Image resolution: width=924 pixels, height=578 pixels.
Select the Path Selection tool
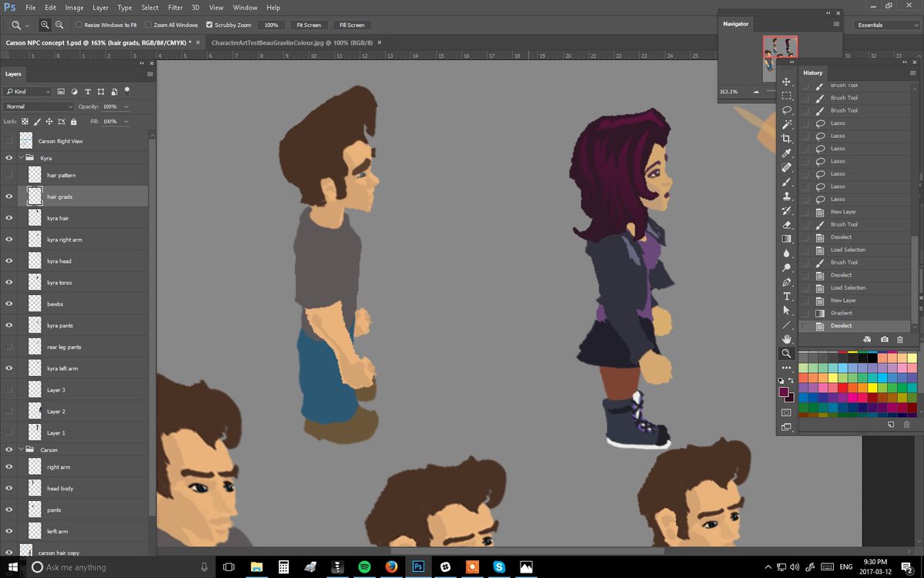[x=786, y=311]
